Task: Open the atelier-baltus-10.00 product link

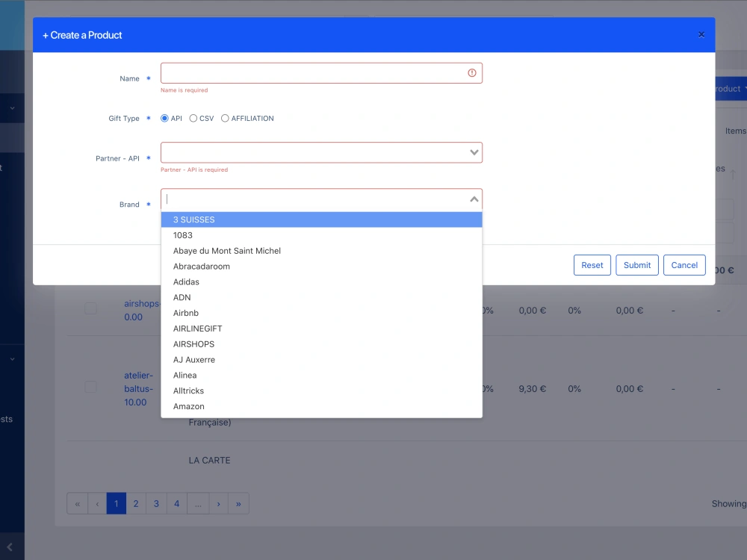Action: (139, 388)
